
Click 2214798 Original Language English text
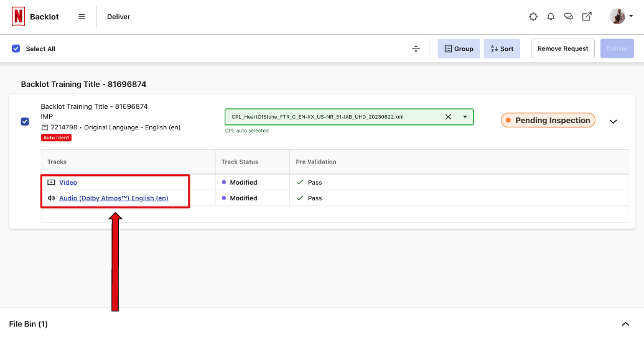pyautogui.click(x=115, y=127)
